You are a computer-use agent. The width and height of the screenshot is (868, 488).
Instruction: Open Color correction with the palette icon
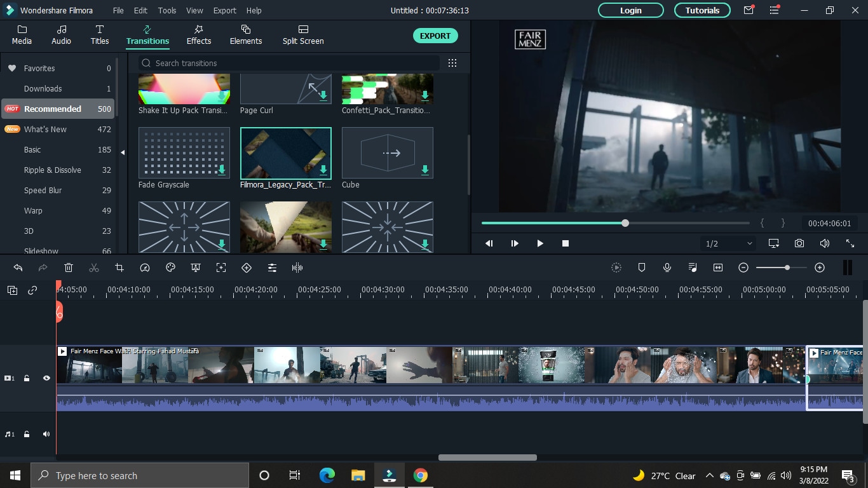[x=170, y=268]
